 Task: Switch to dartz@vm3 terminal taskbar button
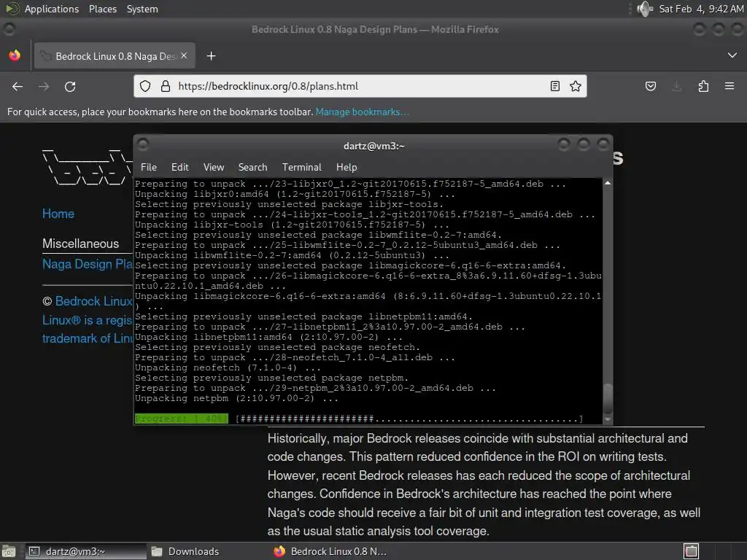point(86,551)
